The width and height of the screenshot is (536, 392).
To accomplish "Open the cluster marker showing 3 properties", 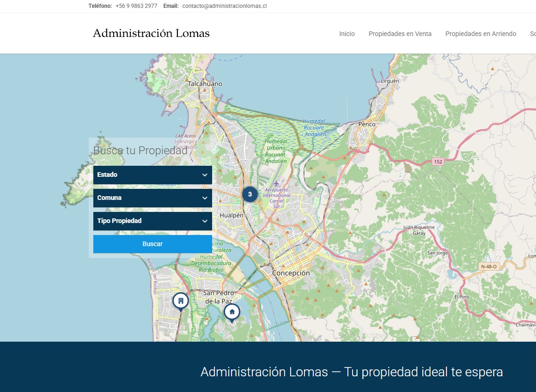I will pos(250,194).
